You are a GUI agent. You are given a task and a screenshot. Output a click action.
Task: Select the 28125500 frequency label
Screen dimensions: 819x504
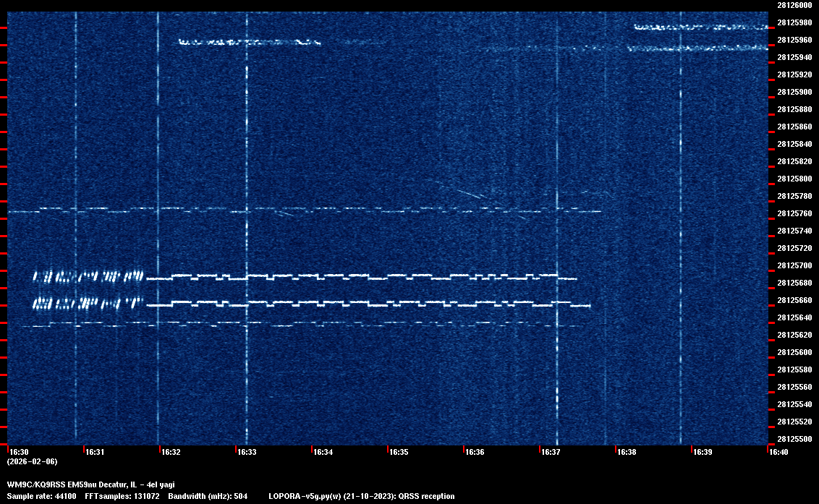(x=794, y=439)
